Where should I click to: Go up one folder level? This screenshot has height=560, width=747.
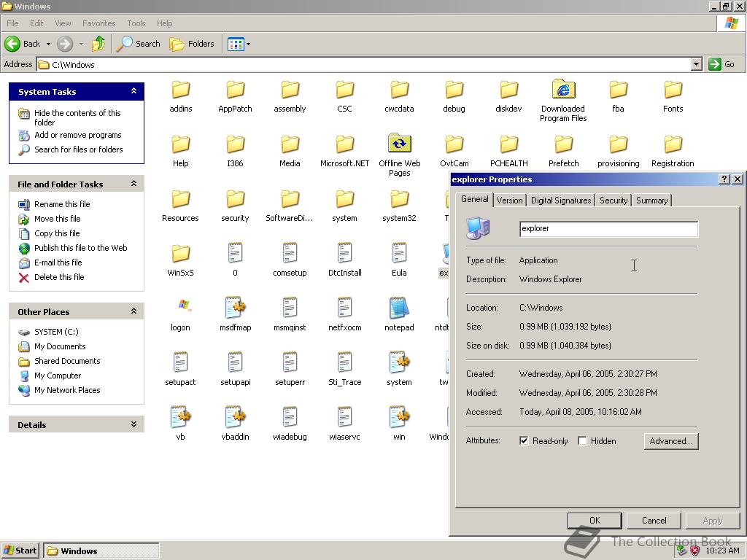tap(98, 44)
